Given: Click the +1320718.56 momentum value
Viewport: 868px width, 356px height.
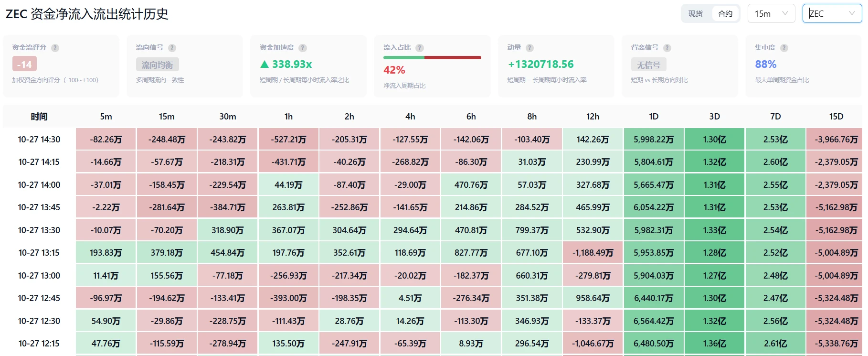Looking at the screenshot, I should [540, 64].
